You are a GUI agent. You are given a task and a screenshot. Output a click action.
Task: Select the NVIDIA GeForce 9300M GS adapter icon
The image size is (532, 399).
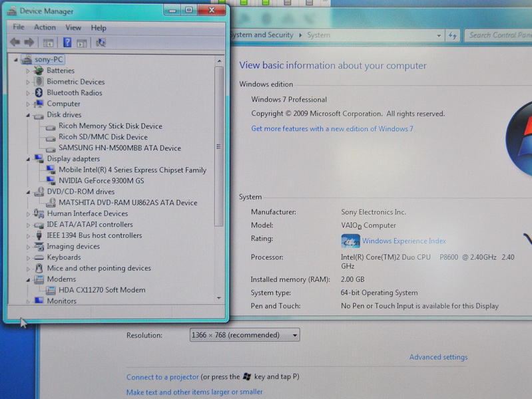point(51,180)
